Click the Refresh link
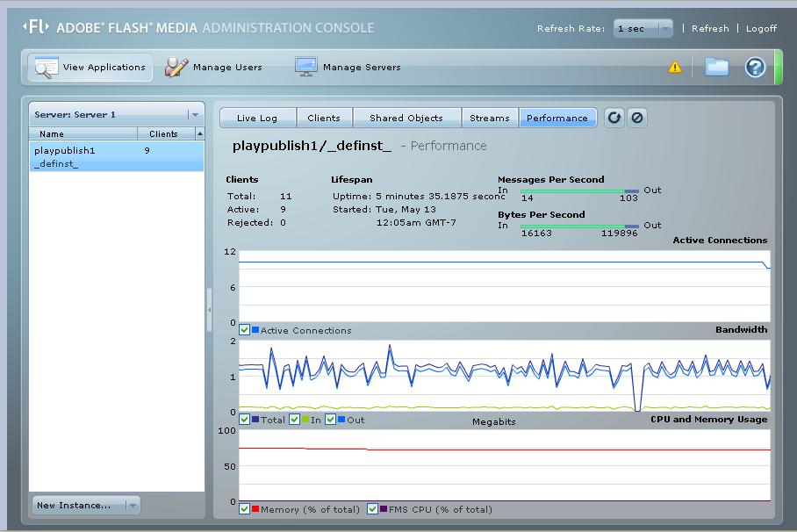Image resolution: width=797 pixels, height=532 pixels. [710, 28]
